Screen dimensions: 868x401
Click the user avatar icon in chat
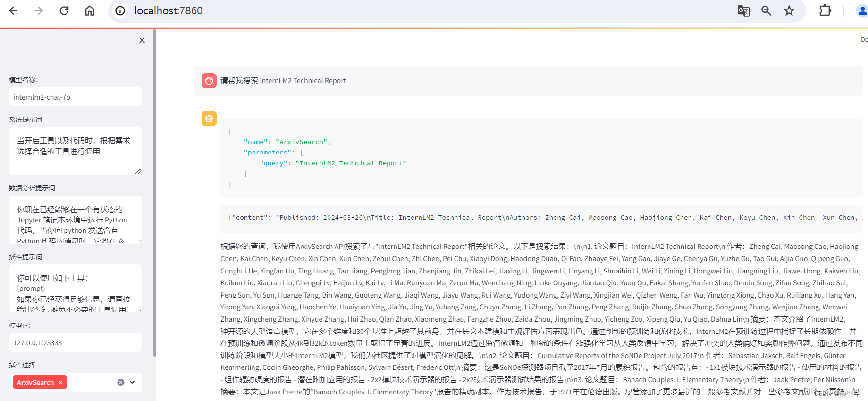[209, 81]
